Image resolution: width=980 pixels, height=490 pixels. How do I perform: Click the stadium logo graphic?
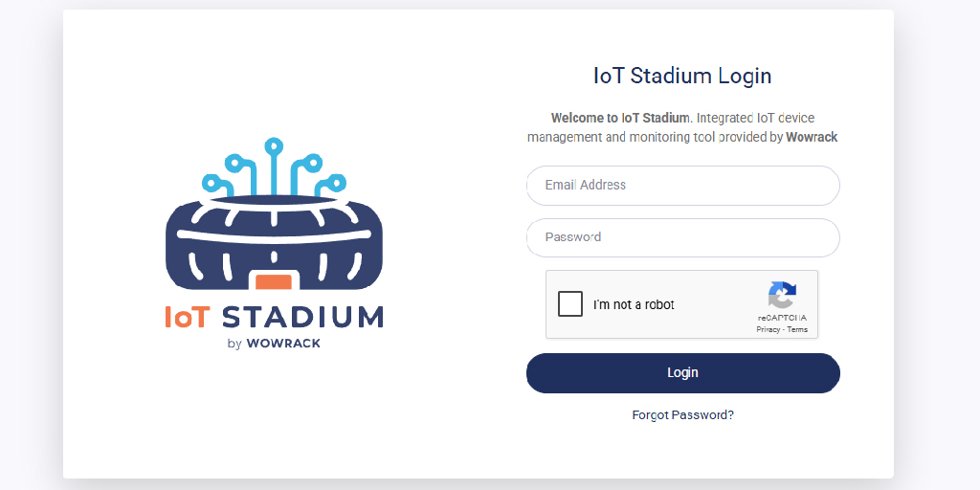coord(274,230)
